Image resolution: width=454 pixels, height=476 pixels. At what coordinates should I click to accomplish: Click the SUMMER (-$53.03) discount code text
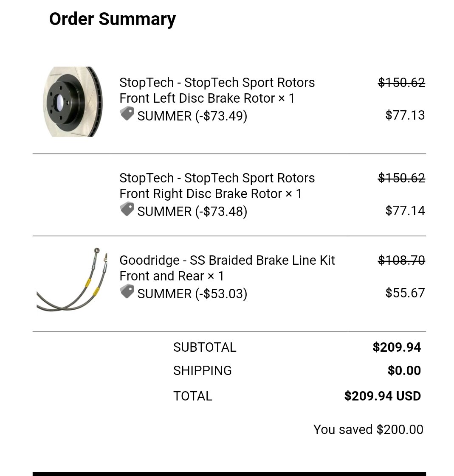pyautogui.click(x=192, y=294)
